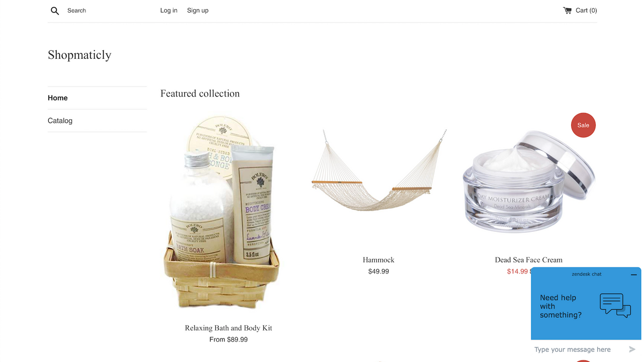
Task: Open the Log in page
Action: pos(169,11)
